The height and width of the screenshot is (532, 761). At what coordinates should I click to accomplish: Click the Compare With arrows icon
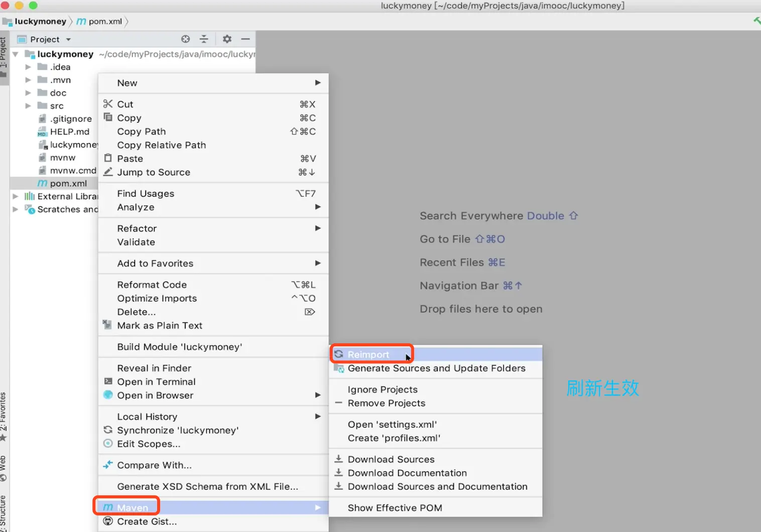pyautogui.click(x=108, y=465)
